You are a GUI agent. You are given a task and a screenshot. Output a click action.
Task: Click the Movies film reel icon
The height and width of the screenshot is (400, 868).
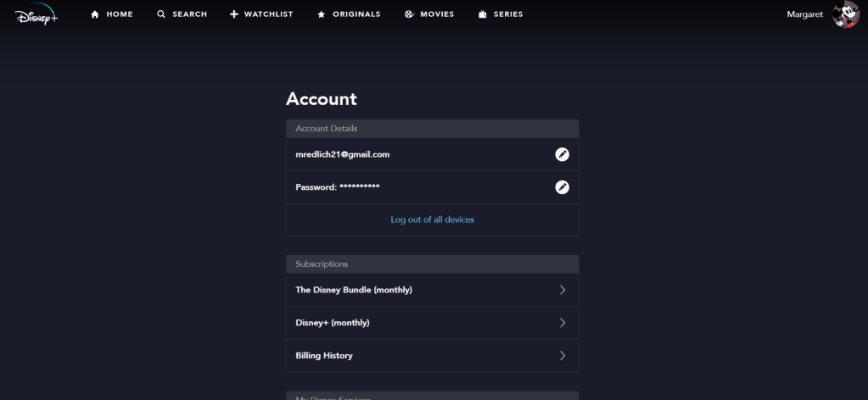(409, 14)
